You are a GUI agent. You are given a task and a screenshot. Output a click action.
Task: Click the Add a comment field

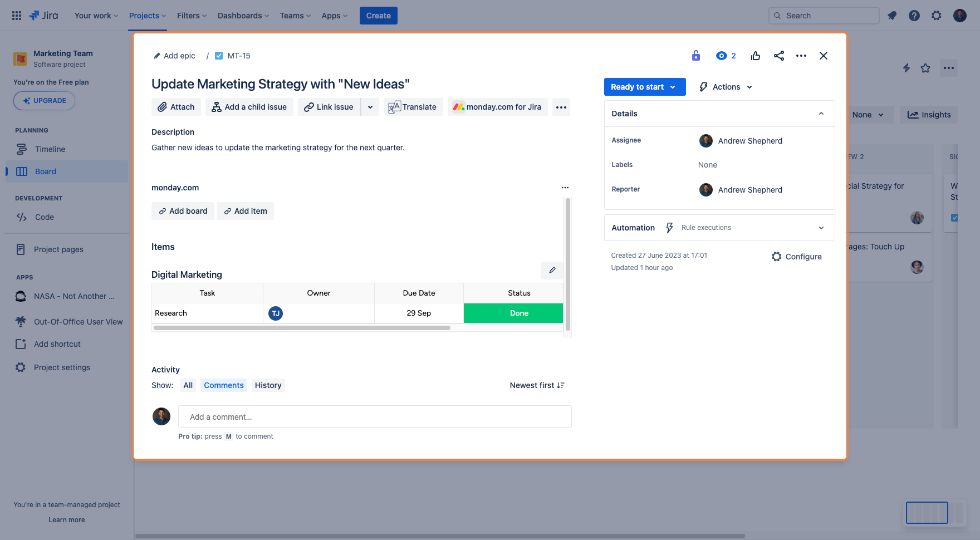(x=375, y=416)
